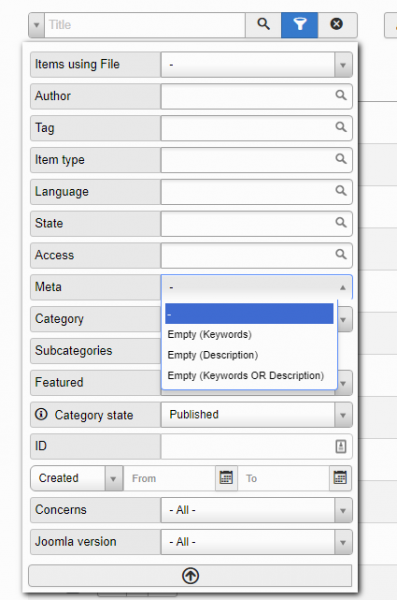Click the Language filter input field
Image resolution: width=397 pixels, height=600 pixels.
pos(256,192)
